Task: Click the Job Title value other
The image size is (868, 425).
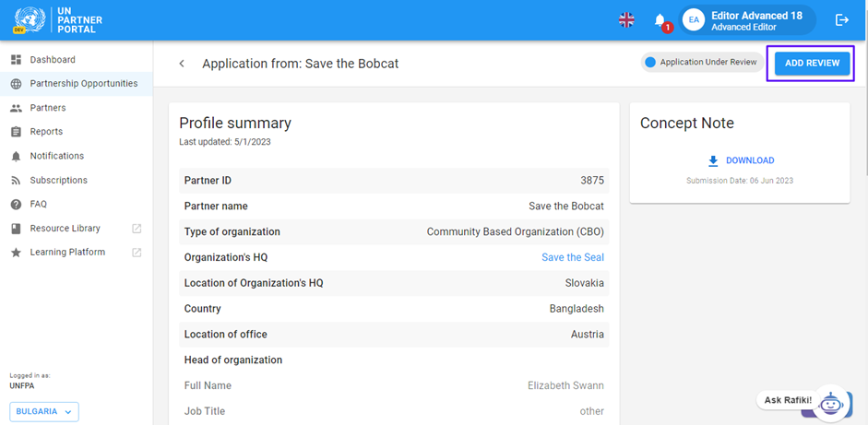Action: [x=592, y=411]
